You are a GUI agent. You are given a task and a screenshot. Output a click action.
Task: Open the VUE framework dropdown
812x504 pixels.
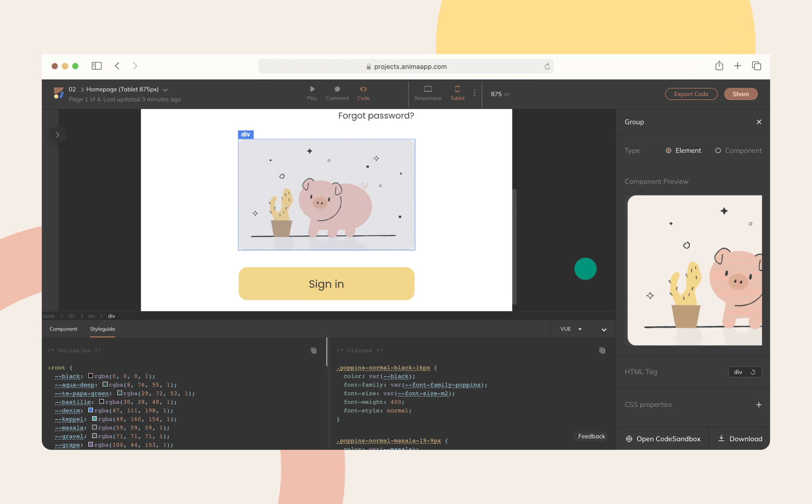tap(571, 329)
